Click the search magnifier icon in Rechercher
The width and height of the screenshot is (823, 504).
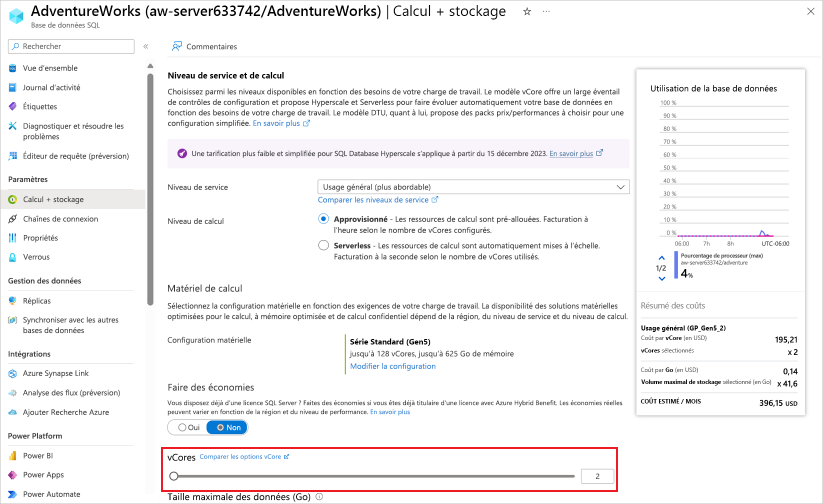point(16,46)
